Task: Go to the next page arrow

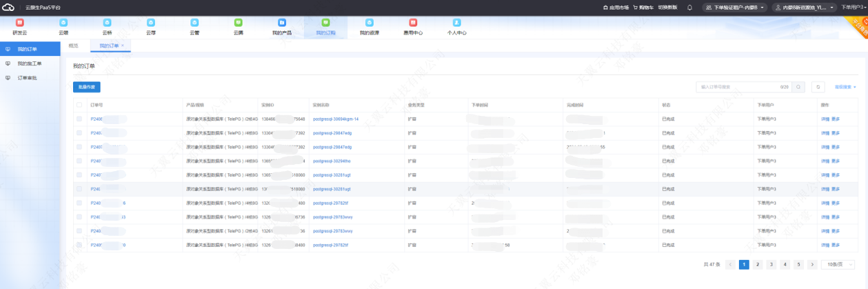Action: (812, 264)
